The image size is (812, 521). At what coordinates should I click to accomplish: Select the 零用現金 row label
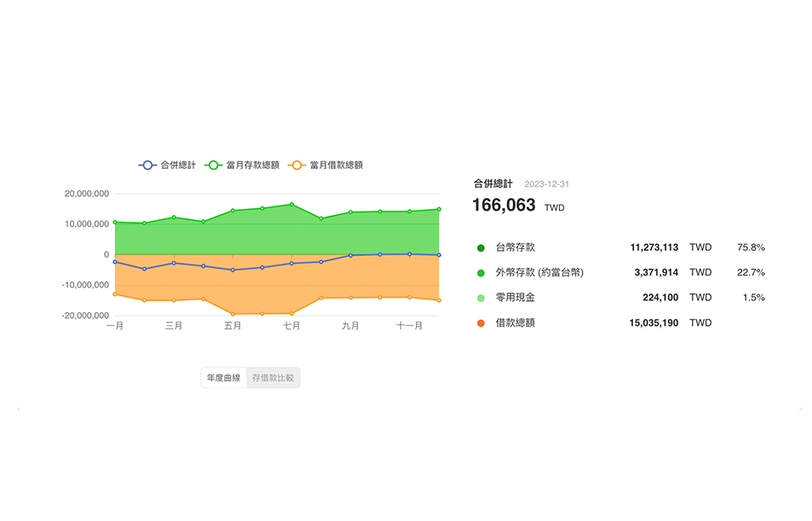(x=515, y=298)
